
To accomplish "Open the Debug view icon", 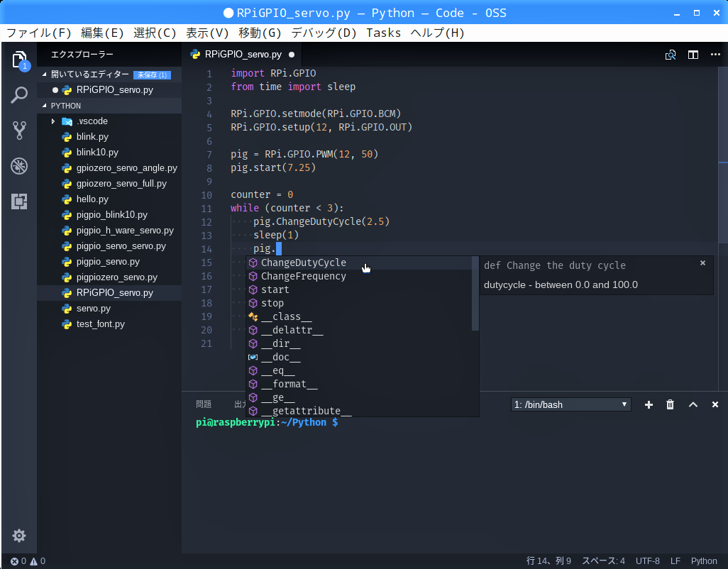I will point(19,166).
